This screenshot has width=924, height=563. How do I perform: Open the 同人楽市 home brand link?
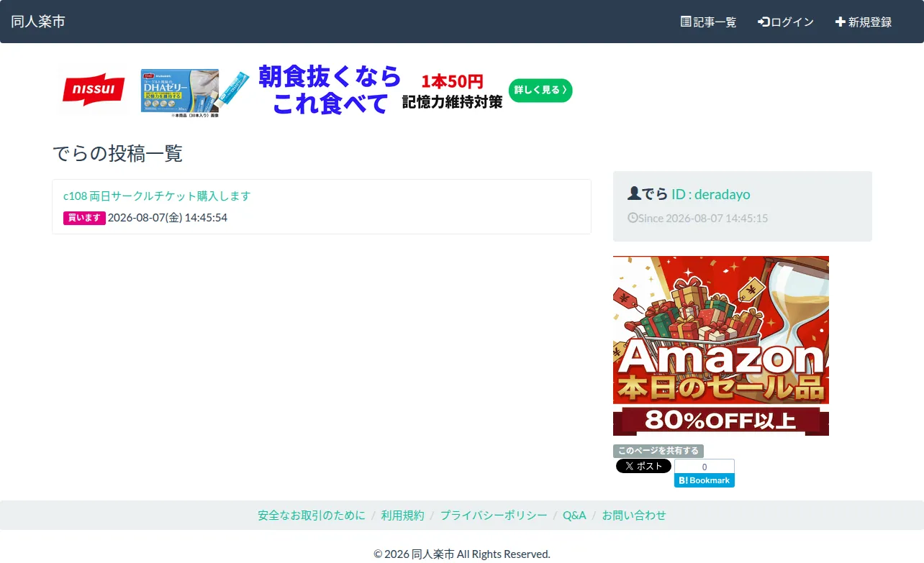(x=38, y=22)
